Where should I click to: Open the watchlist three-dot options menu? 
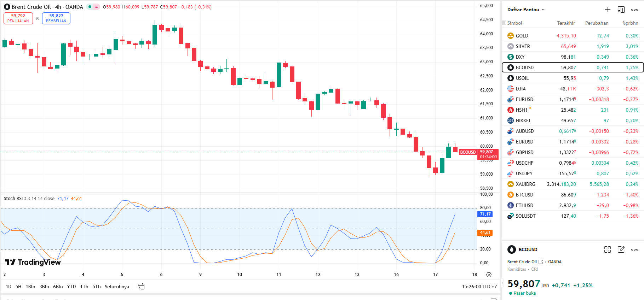click(634, 10)
